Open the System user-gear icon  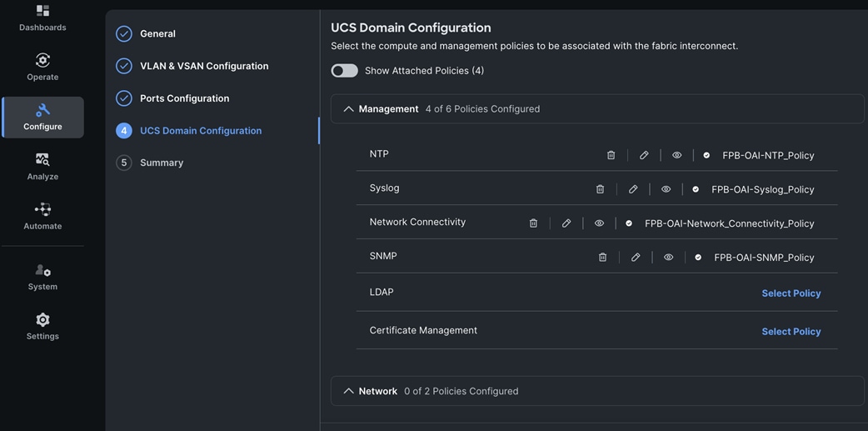tap(42, 270)
